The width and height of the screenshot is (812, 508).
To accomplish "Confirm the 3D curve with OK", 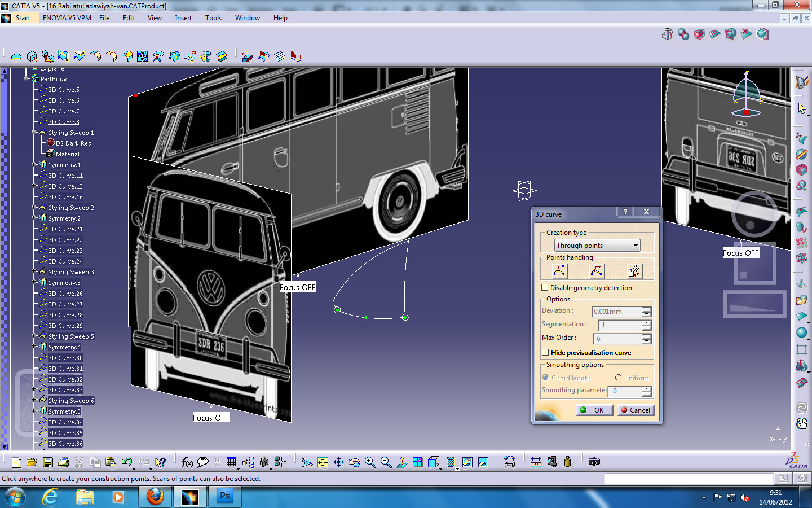I will (x=594, y=410).
